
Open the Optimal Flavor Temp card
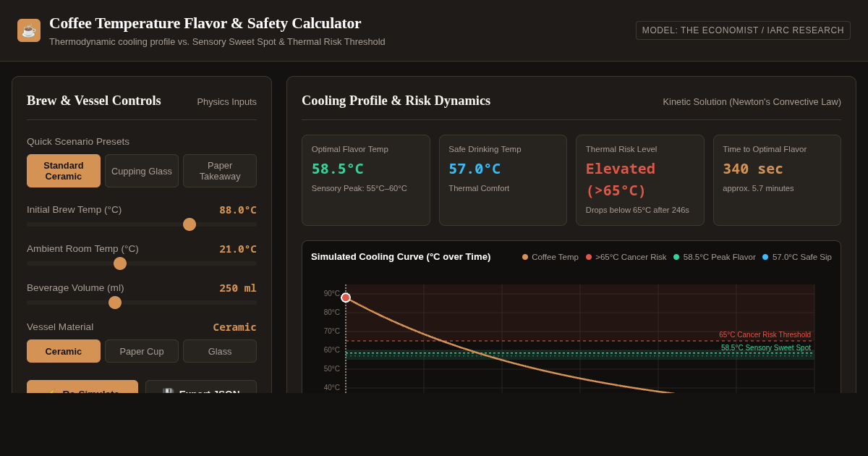coord(366,180)
